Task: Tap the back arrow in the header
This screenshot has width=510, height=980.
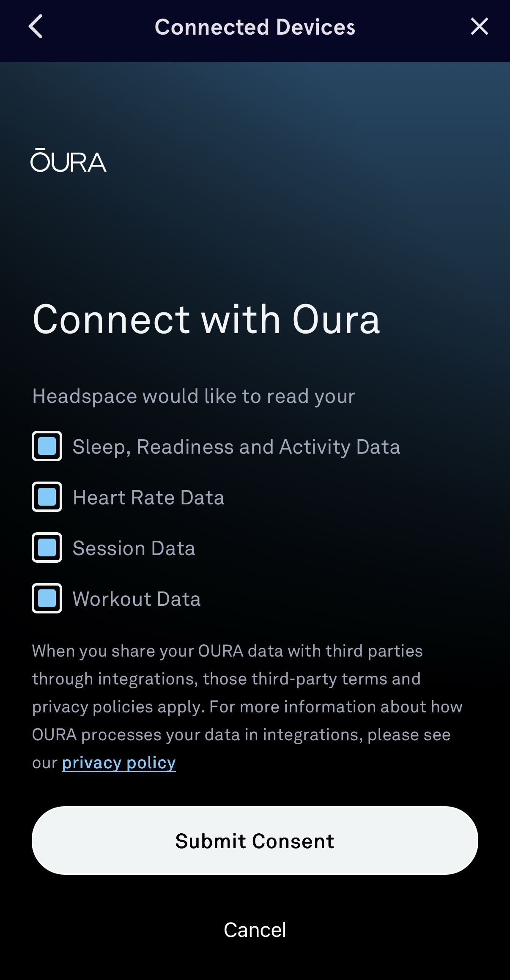Action: click(36, 27)
